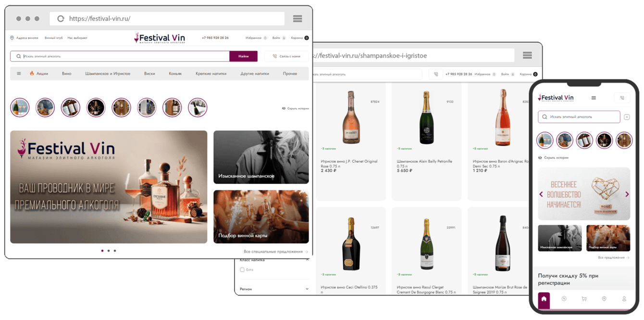Open the Вино category
Viewport: 644px width, 320px height.
(66, 74)
